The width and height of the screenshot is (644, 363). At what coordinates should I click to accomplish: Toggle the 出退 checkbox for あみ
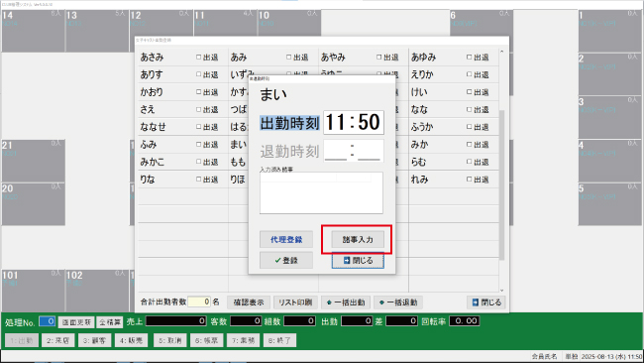pos(288,58)
